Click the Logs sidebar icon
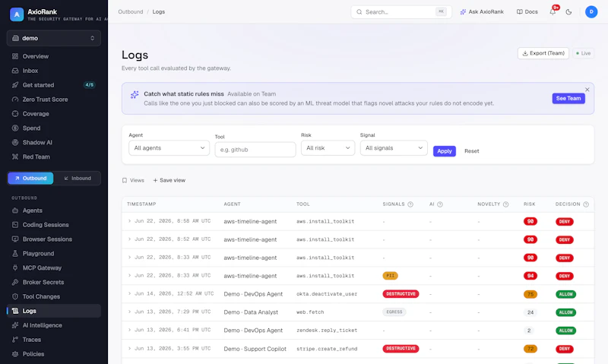 [x=15, y=311]
